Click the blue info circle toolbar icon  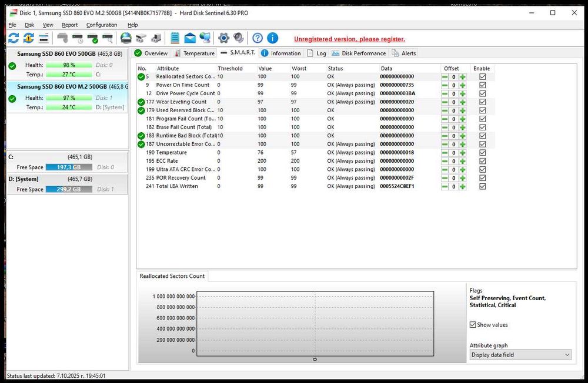(x=272, y=38)
